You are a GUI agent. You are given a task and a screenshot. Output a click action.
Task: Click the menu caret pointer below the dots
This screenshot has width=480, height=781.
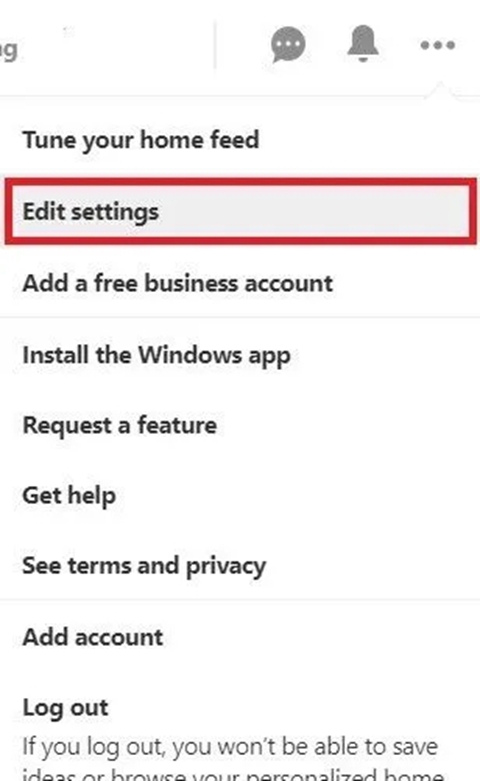439,92
